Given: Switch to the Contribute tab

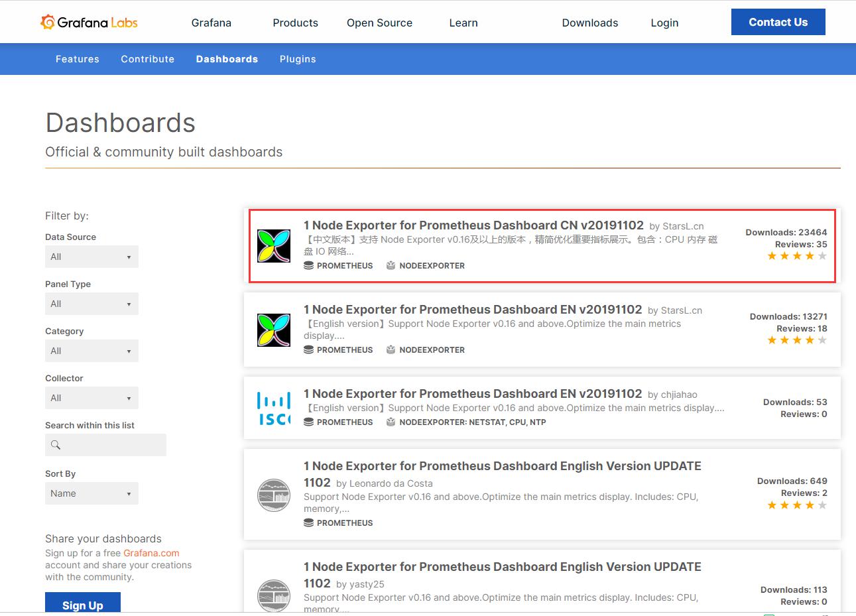Looking at the screenshot, I should coord(147,59).
